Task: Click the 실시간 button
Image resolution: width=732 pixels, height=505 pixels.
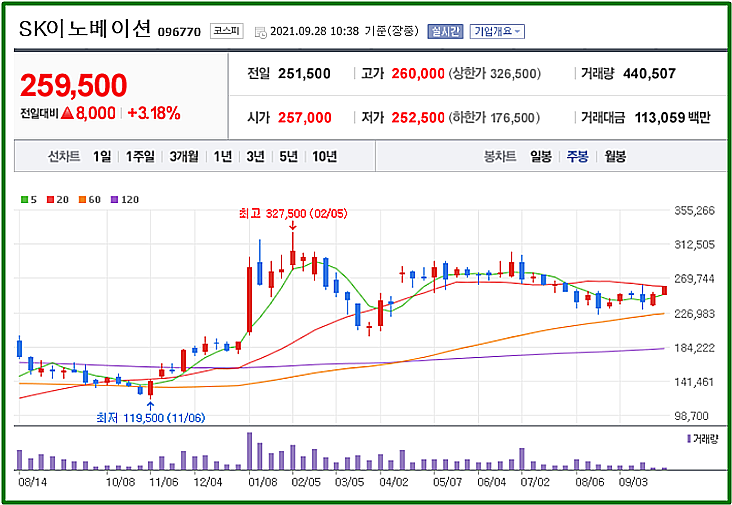Action: pyautogui.click(x=445, y=31)
